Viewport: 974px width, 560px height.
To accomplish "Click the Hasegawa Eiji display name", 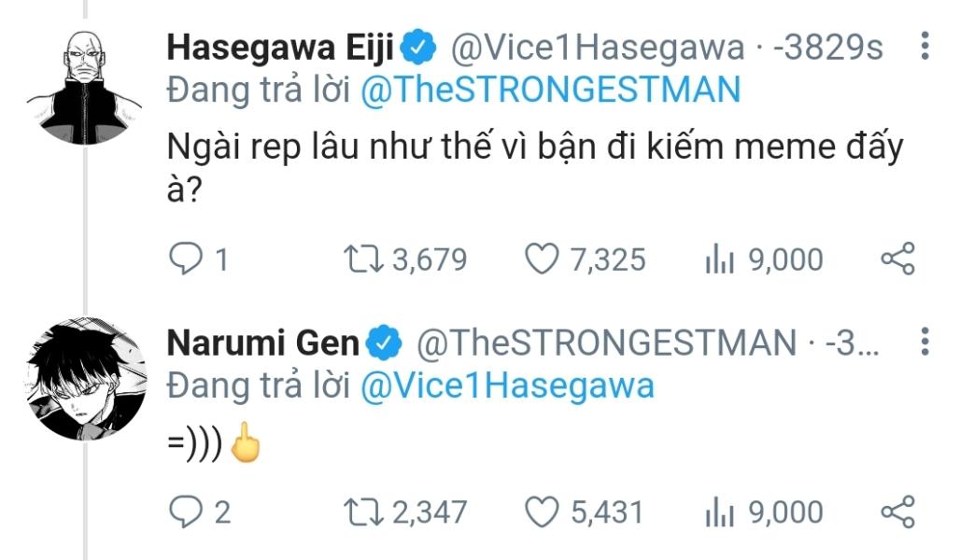I will tap(280, 48).
